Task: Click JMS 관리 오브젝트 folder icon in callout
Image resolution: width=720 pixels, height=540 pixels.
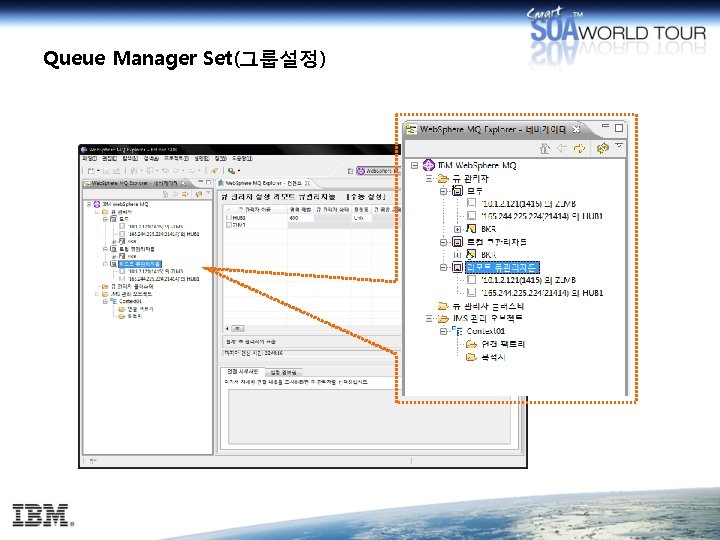Action: click(443, 318)
